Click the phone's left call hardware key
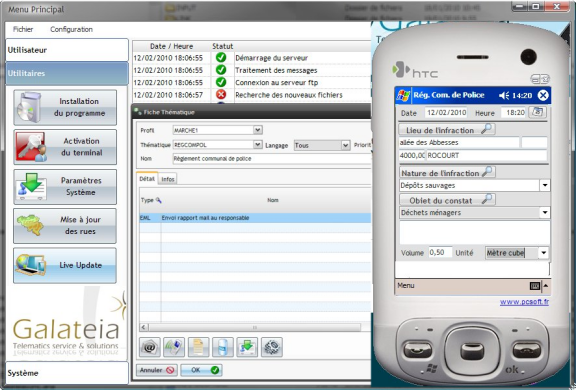The width and height of the screenshot is (576, 390). (x=417, y=350)
